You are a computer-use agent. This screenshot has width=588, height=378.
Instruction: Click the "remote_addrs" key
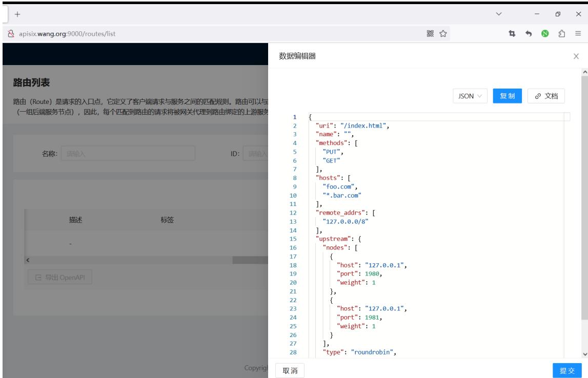click(x=340, y=213)
